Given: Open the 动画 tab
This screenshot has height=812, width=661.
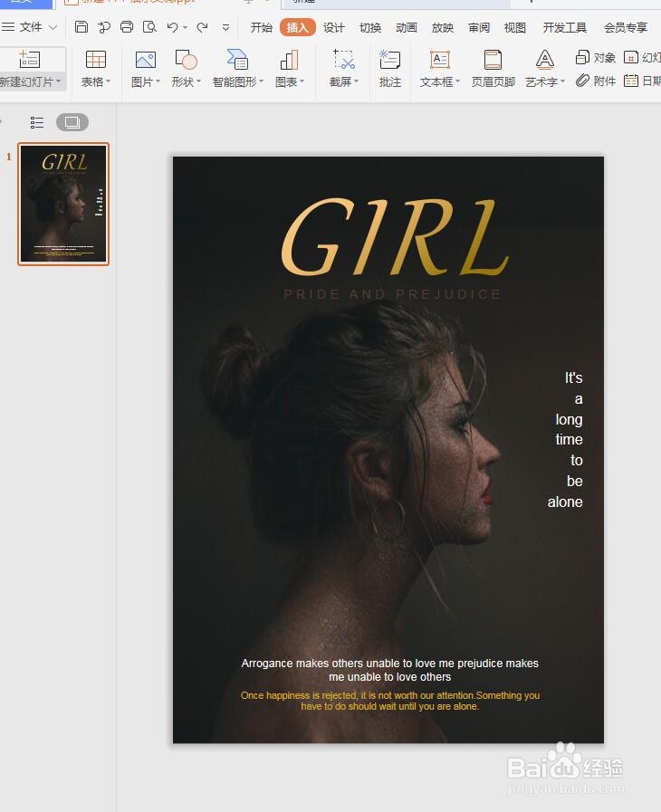Looking at the screenshot, I should pyautogui.click(x=407, y=27).
